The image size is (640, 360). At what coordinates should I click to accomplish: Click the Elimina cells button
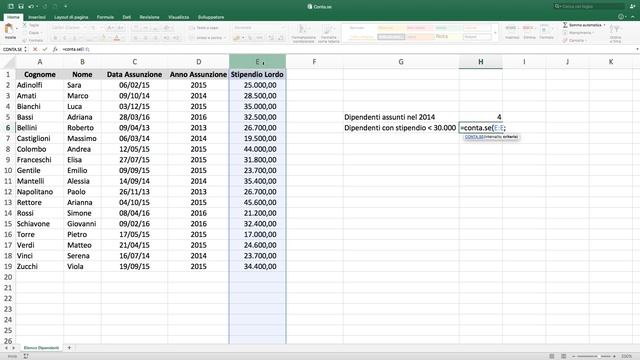point(529,32)
